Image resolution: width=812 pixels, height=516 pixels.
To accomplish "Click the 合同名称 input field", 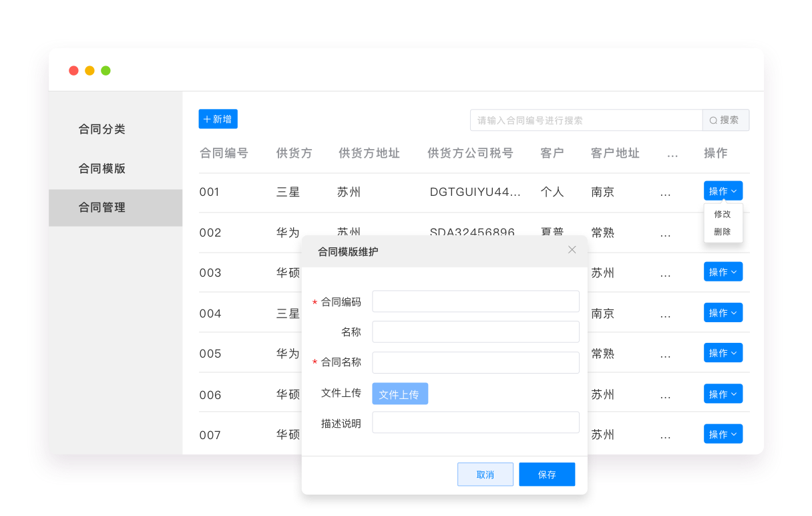I will pos(475,362).
